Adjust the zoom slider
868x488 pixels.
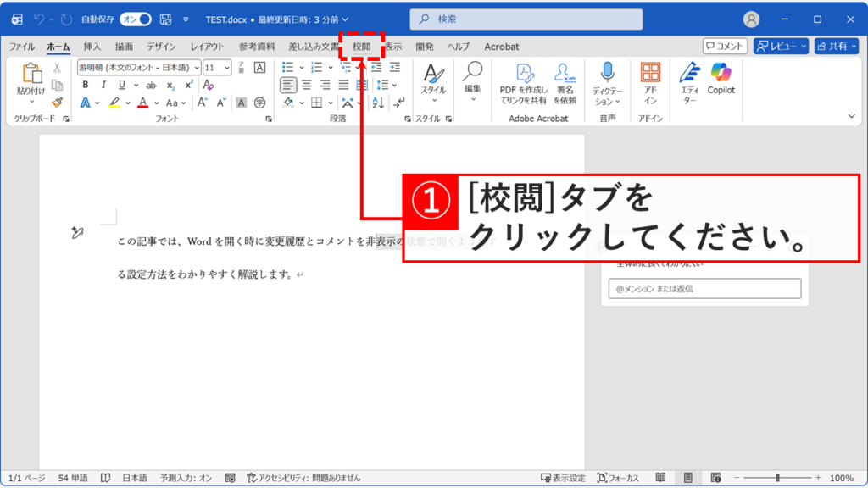coord(778,477)
